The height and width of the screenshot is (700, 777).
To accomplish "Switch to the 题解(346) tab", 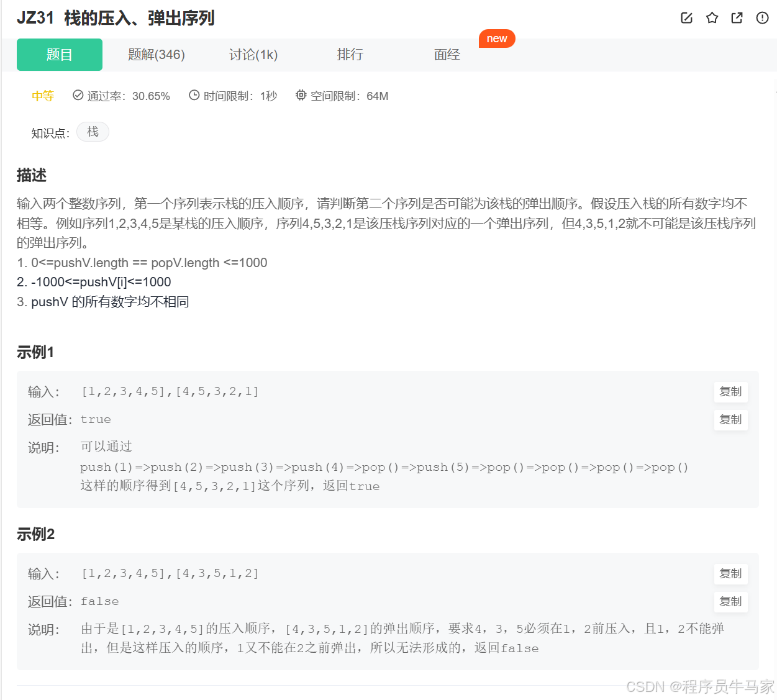I will (x=157, y=55).
